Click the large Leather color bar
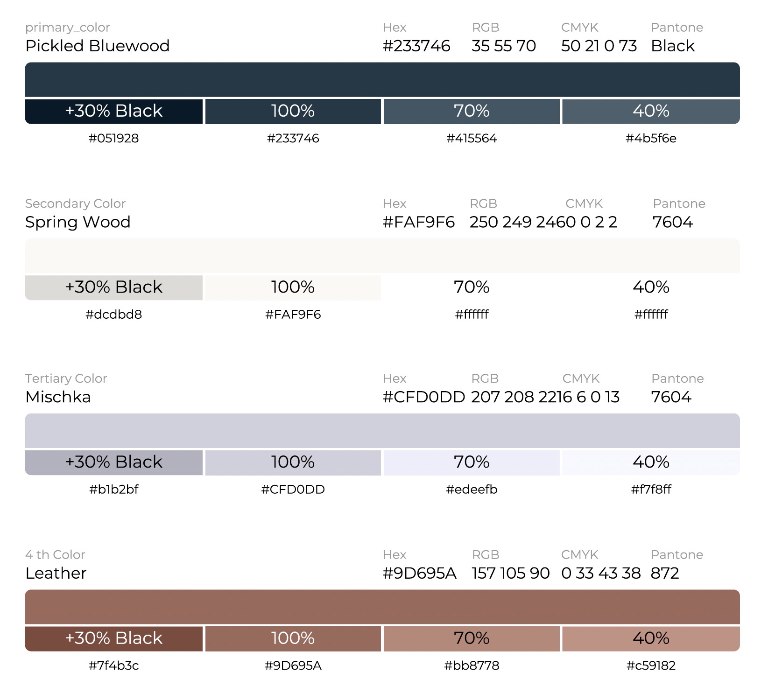This screenshot has height=700, width=775. point(382,607)
